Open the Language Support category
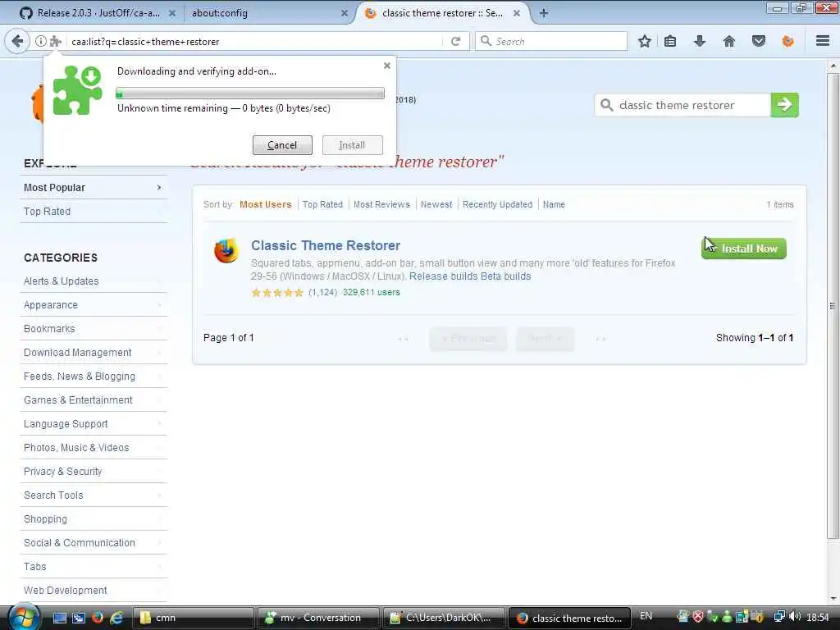 93,424
